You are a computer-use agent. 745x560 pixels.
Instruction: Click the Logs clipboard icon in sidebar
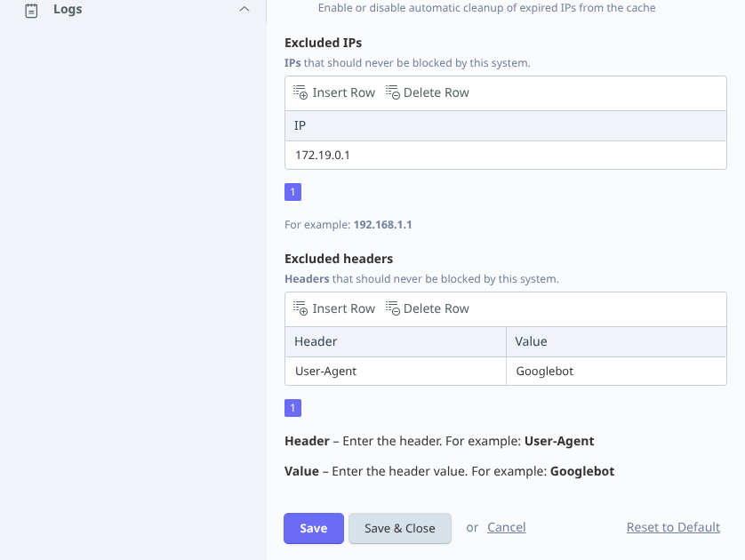(x=32, y=10)
